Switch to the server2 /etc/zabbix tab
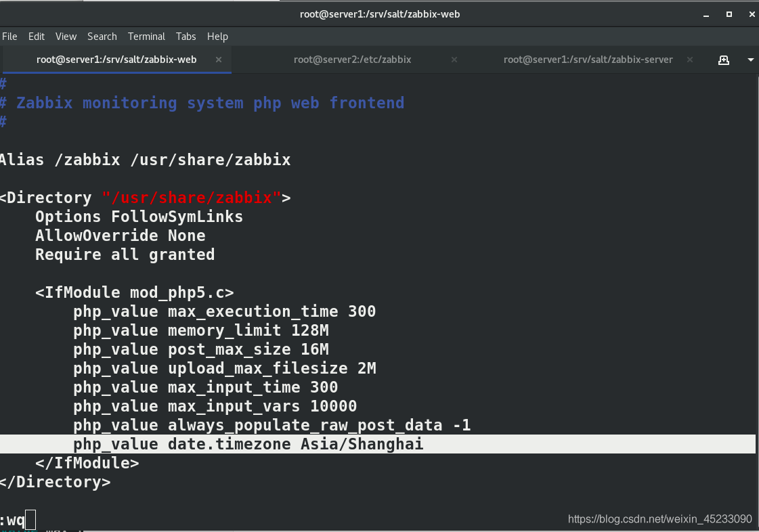This screenshot has width=759, height=532. tap(352, 60)
